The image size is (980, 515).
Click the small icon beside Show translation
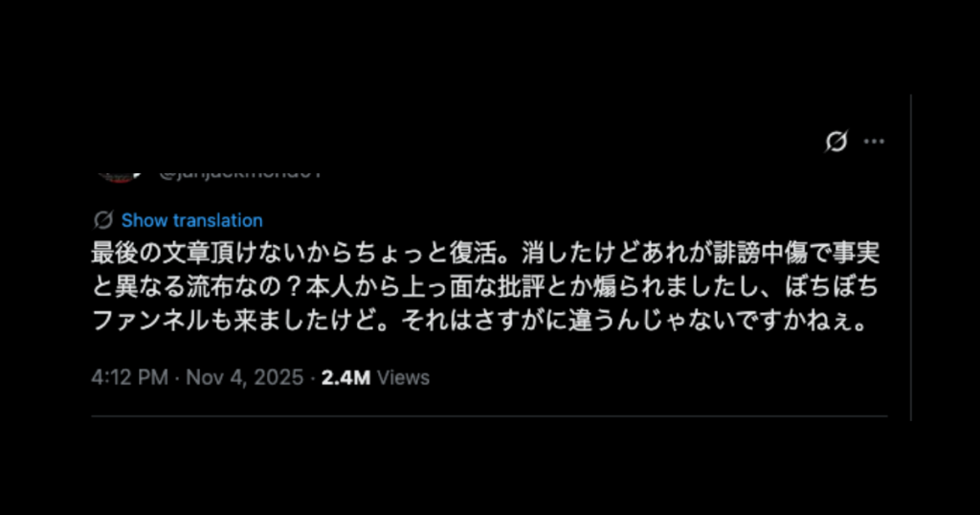click(x=103, y=220)
